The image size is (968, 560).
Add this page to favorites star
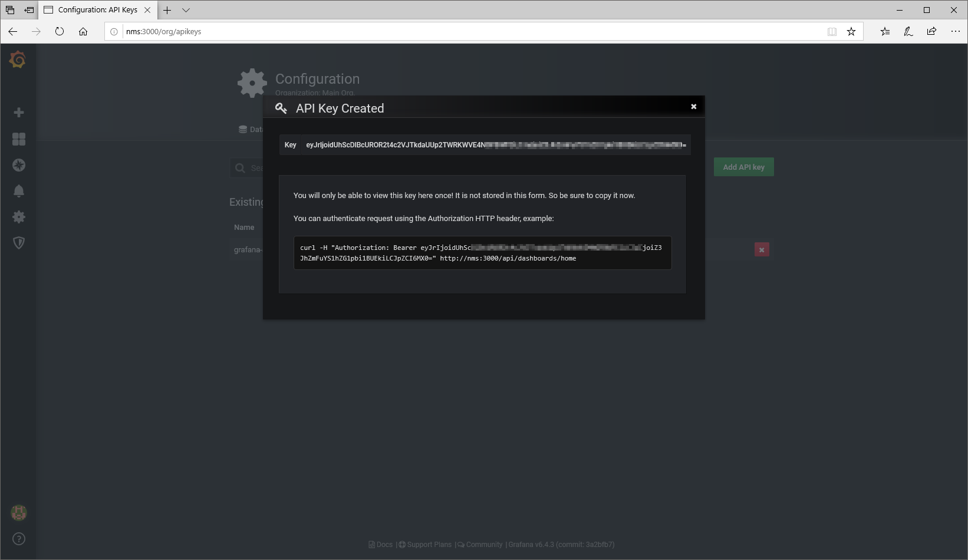coord(851,32)
